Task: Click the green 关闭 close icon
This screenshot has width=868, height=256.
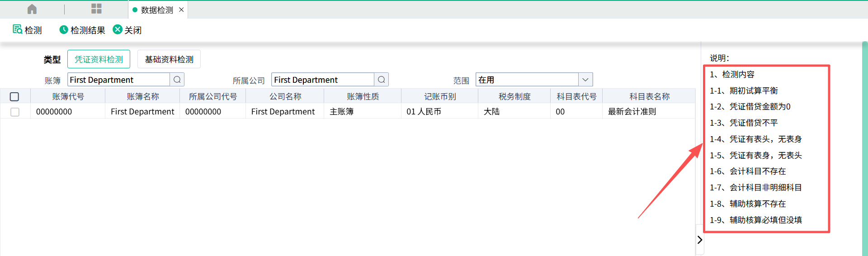Action: 118,29
